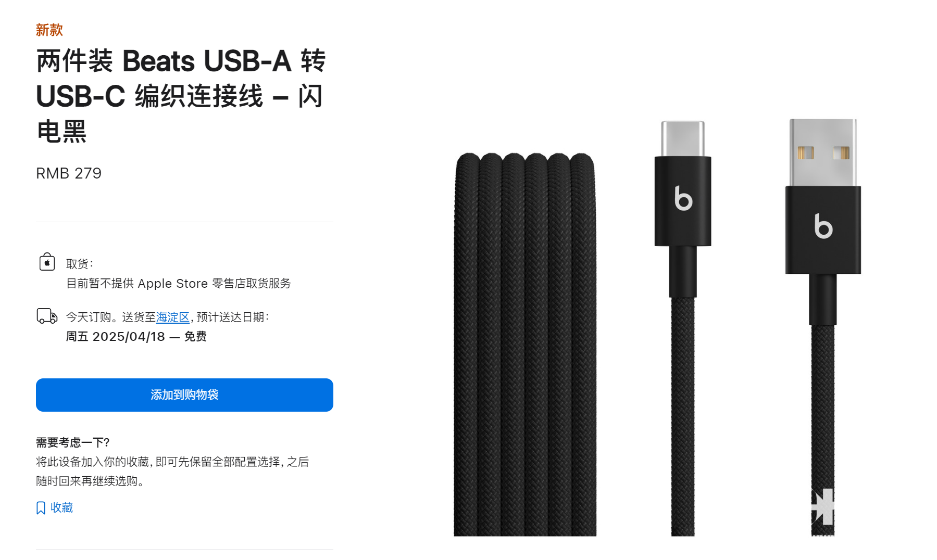The height and width of the screenshot is (560, 937).
Task: Click the delivery truck icon
Action: 47,316
